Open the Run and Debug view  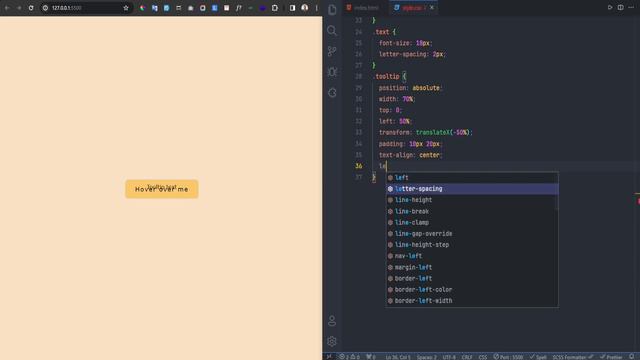332,72
